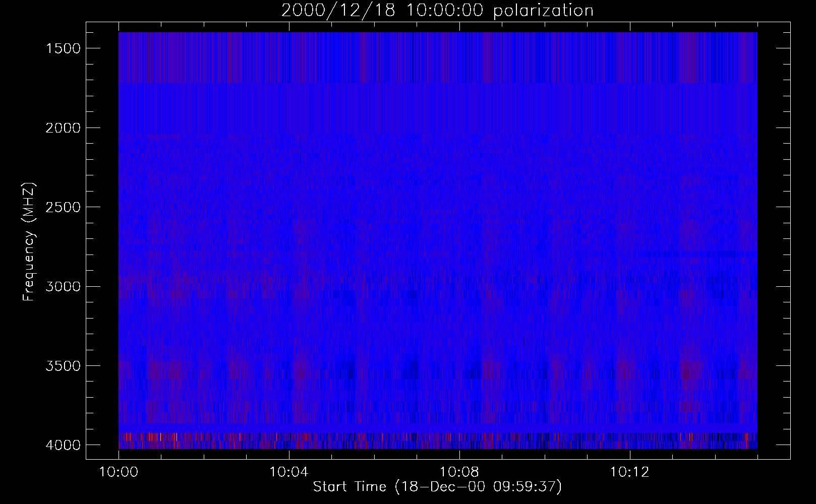Click the plot title '2000/12/18 10:00:00 polarization'
816x504 pixels.
click(x=437, y=11)
